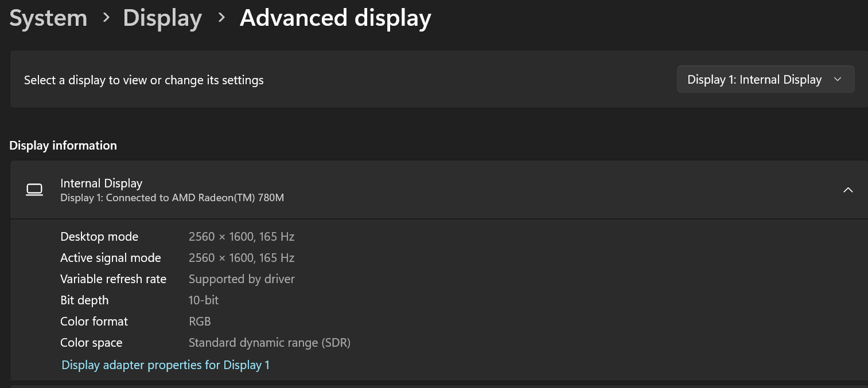
Task: Go back to System in breadcrumb
Action: pos(48,18)
